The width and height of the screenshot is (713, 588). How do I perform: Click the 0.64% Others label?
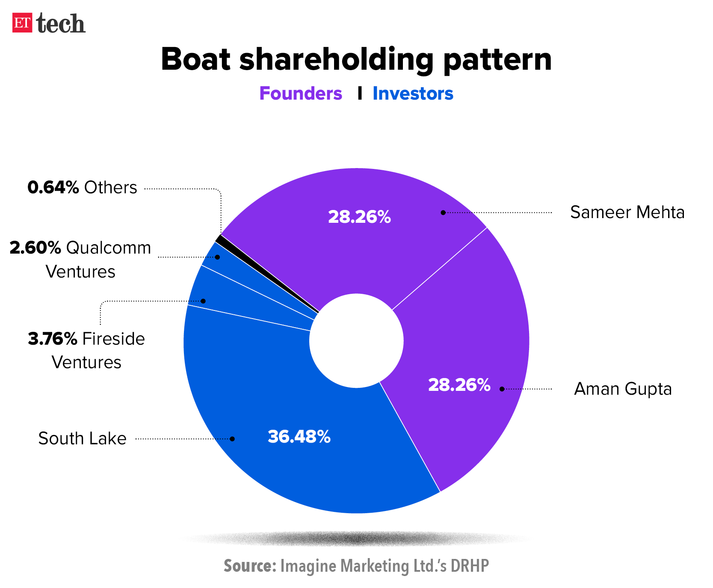82,187
